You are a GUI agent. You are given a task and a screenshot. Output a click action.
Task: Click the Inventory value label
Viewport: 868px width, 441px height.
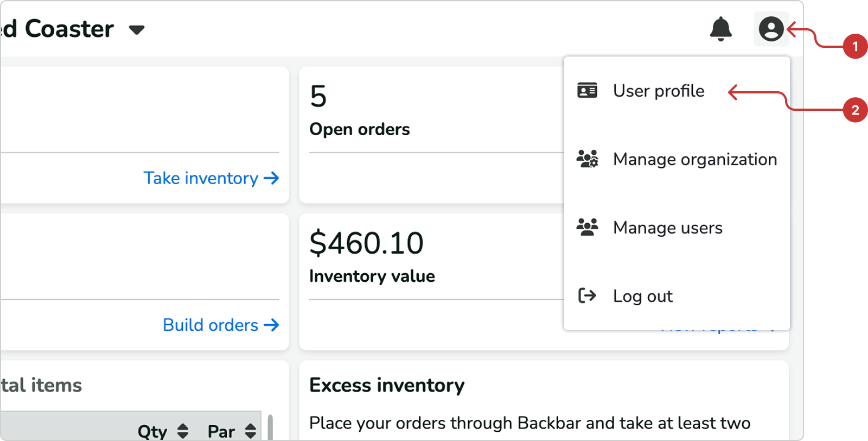pos(372,276)
